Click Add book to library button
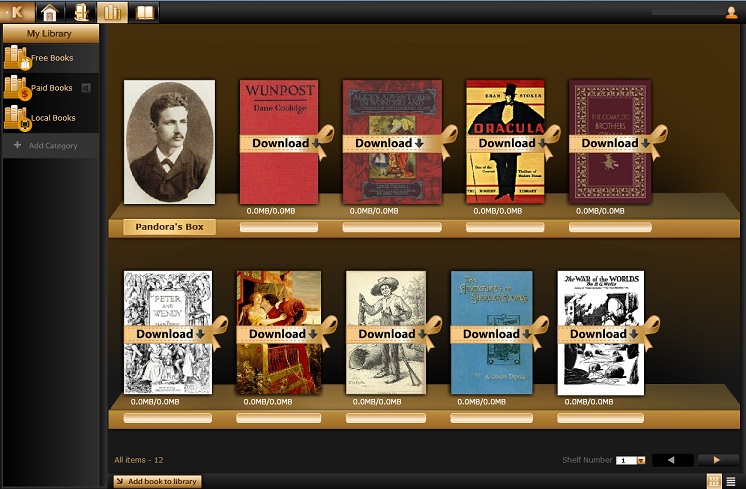The height and width of the screenshot is (489, 746). pos(157,481)
